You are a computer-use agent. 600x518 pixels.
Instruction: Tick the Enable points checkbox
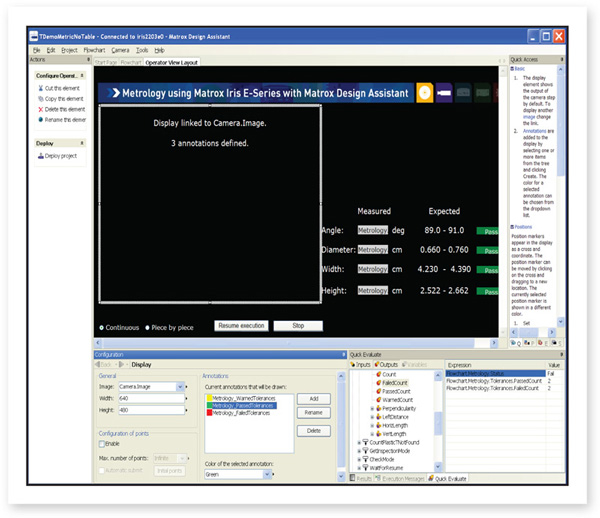(x=102, y=444)
